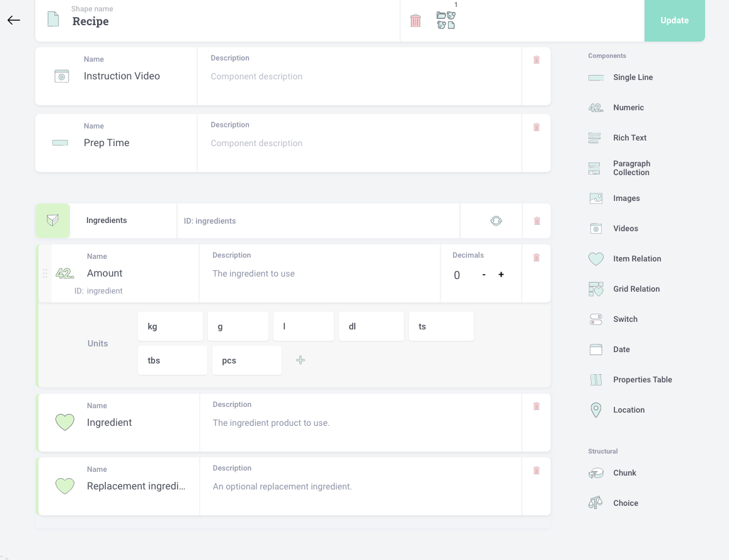Open the items-using-shape icon next to trash
The height and width of the screenshot is (560, 729).
(x=446, y=20)
